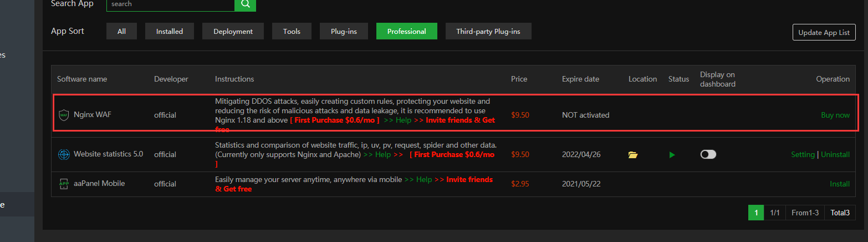Toggle Website statistics dashboard display switch
The image size is (868, 242).
pyautogui.click(x=708, y=154)
